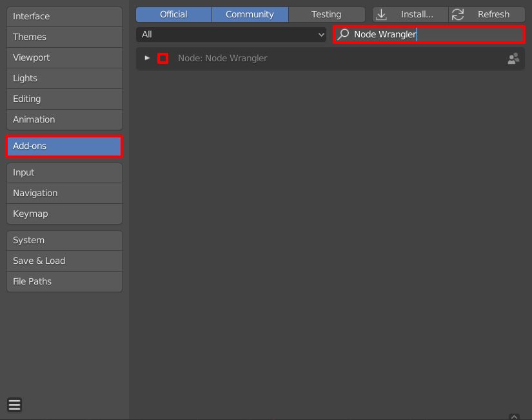Refresh the add-on list

(487, 15)
